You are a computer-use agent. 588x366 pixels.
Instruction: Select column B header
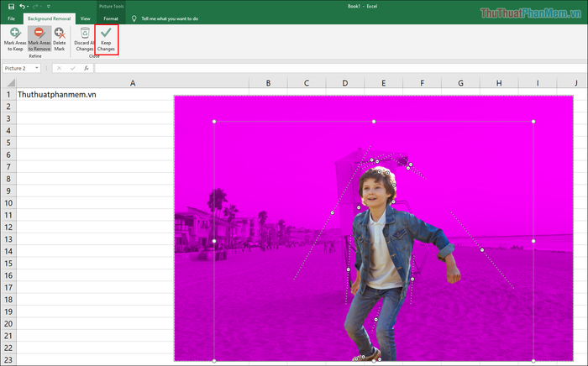[268, 83]
